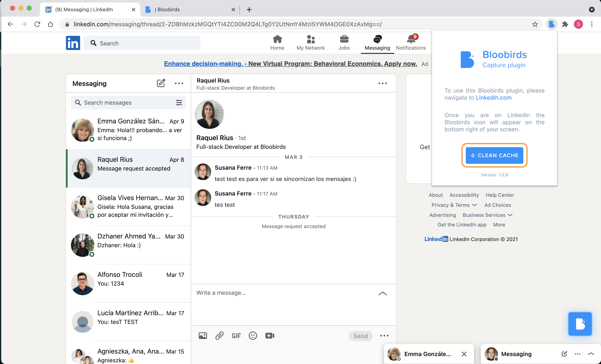601x364 pixels.
Task: Open Notifications with badge 9
Action: pos(411,43)
